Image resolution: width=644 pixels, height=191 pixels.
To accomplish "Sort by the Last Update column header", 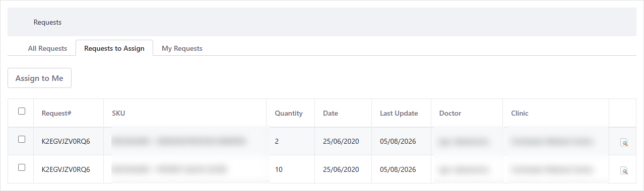I will [x=399, y=113].
